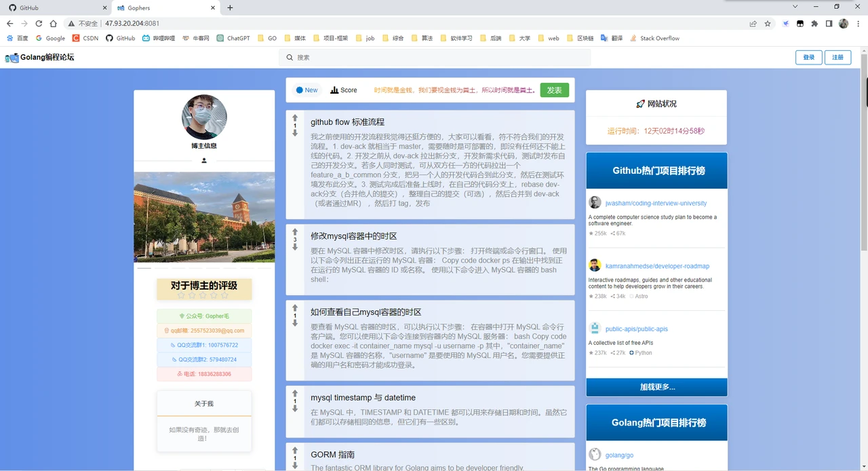Image resolution: width=868 pixels, height=471 pixels.
Task: Upvote the github flow post
Action: [x=295, y=118]
